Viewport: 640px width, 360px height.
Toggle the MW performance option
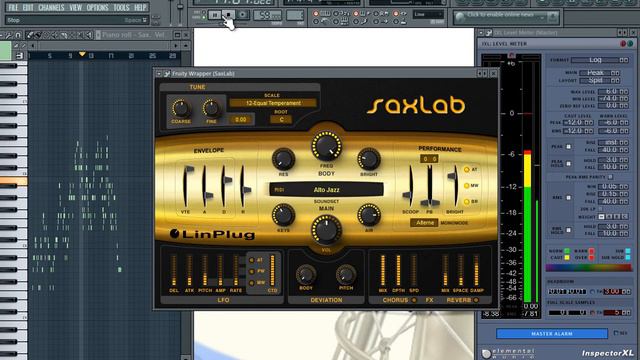(467, 186)
